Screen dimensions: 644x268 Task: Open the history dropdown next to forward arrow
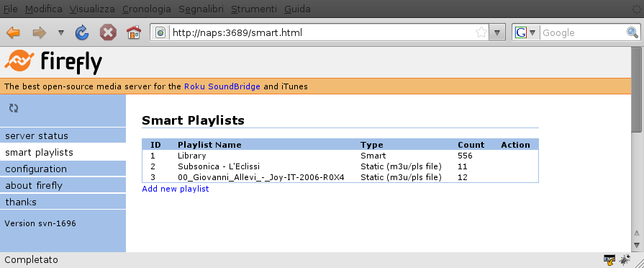click(x=60, y=32)
